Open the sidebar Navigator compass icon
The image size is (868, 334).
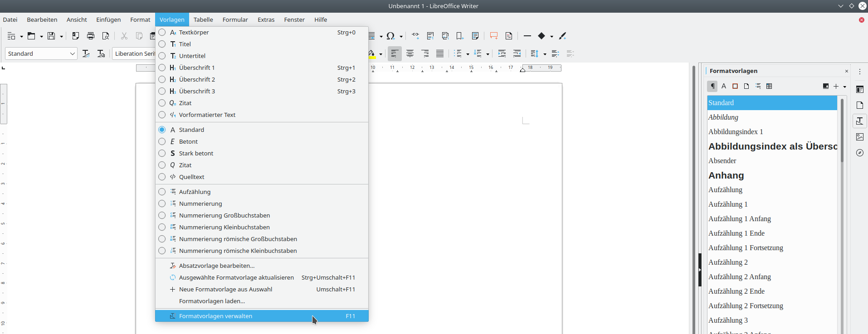point(859,153)
